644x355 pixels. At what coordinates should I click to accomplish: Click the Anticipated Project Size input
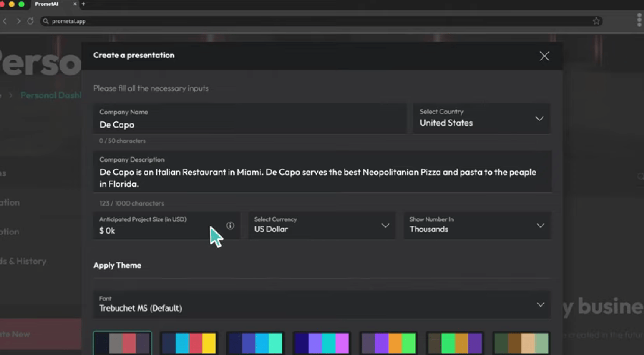pos(167,225)
